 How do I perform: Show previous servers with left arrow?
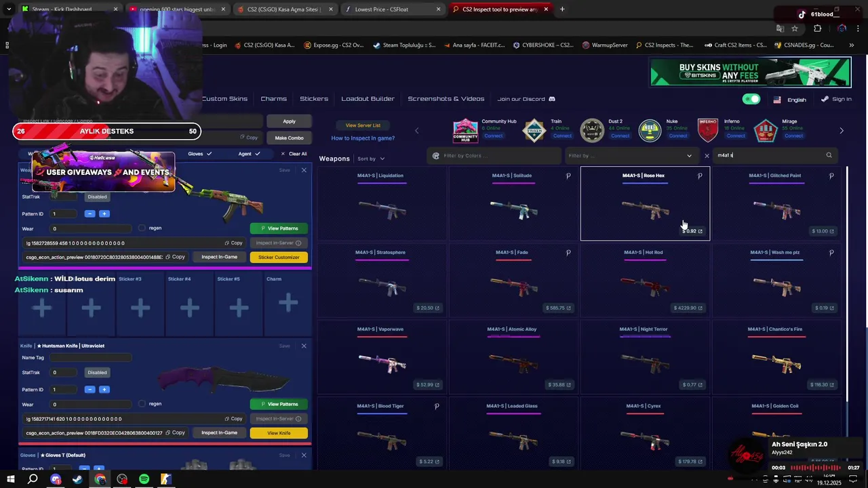(x=416, y=131)
